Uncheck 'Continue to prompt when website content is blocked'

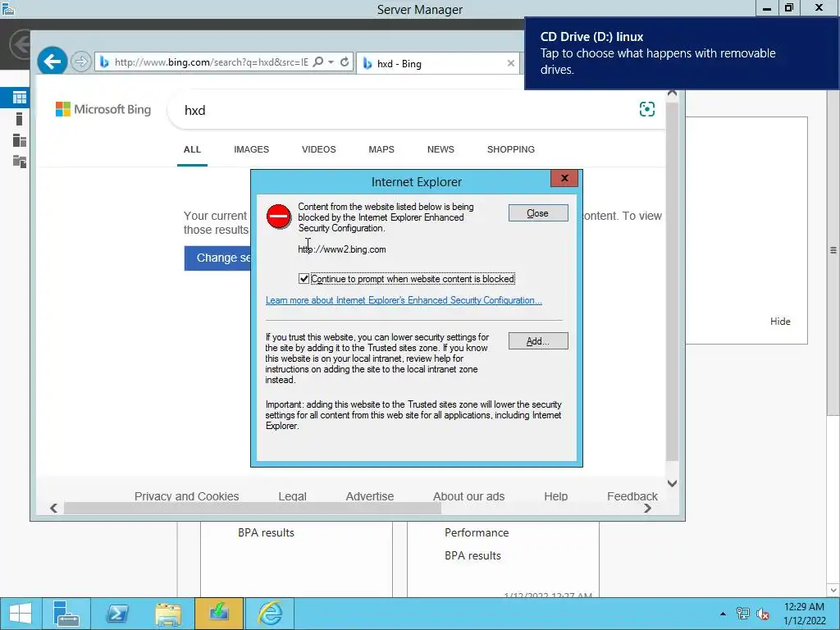[x=304, y=279]
